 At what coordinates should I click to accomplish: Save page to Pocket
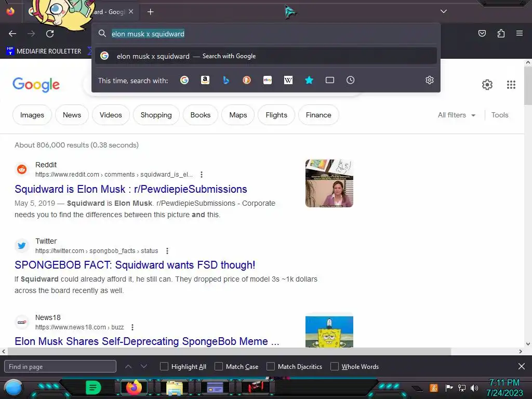[x=482, y=33]
